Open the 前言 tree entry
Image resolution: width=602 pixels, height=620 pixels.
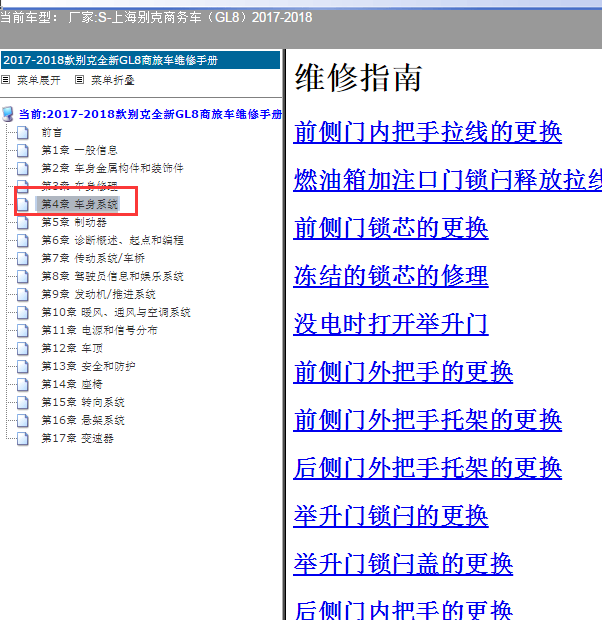[52, 132]
